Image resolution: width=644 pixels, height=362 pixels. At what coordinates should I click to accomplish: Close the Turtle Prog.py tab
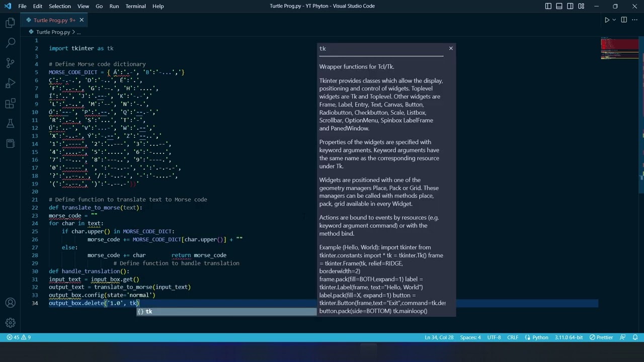[82, 20]
